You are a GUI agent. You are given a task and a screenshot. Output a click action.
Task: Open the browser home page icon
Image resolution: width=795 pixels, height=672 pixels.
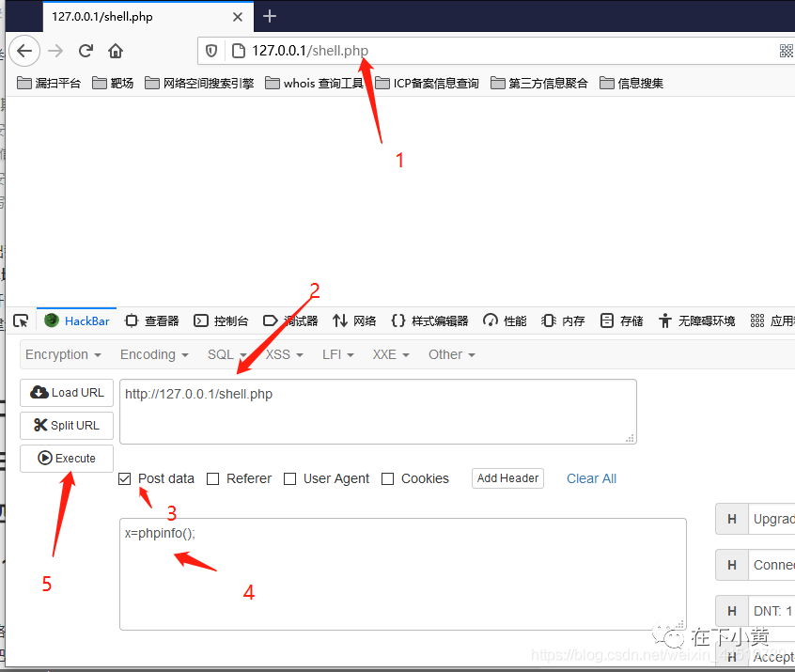(116, 51)
